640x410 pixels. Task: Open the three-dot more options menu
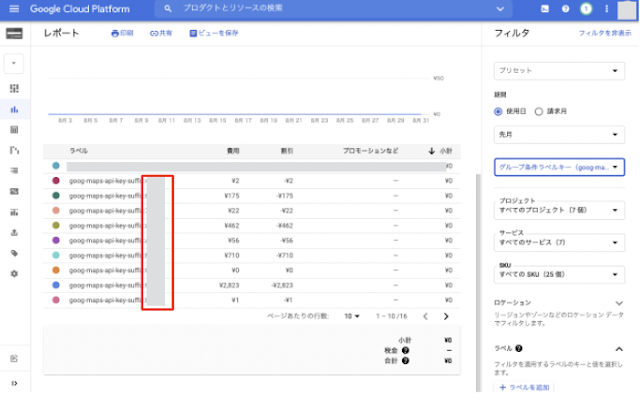[607, 9]
